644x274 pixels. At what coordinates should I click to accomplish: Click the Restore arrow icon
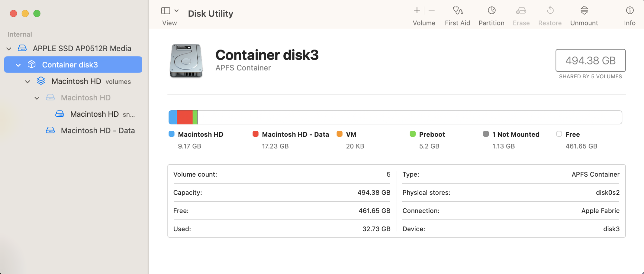click(x=550, y=10)
